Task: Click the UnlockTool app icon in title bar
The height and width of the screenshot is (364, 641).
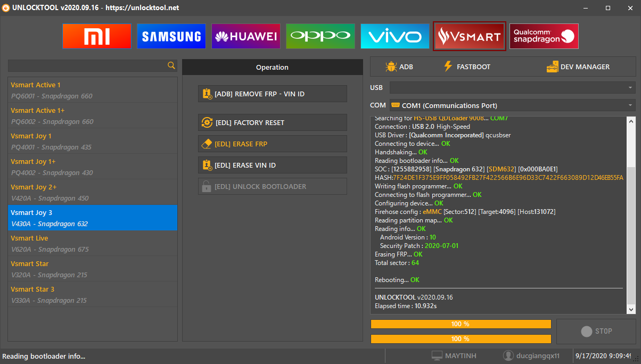Action: [x=6, y=8]
